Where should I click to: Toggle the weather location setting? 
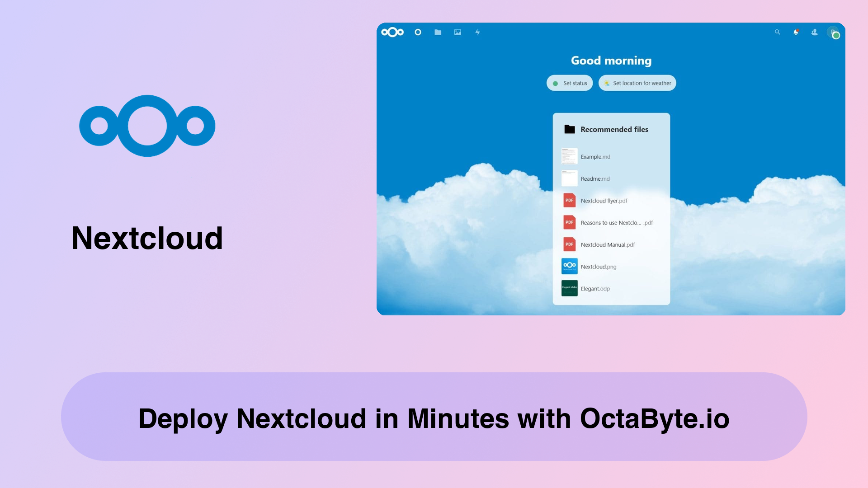(x=637, y=83)
